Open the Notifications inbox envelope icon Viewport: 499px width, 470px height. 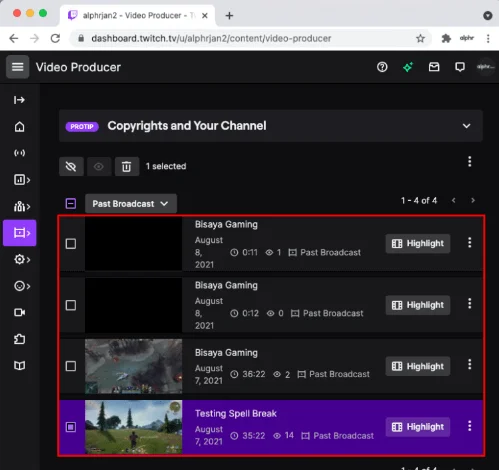pyautogui.click(x=434, y=67)
